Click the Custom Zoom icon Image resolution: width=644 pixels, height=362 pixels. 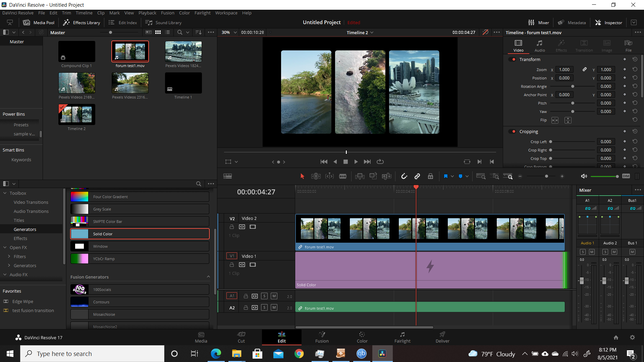coord(508,176)
